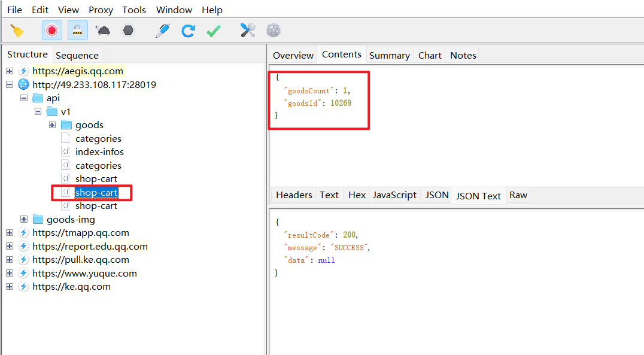
Task: Click globe icon of 49.233.108.117 host
Action: (24, 84)
